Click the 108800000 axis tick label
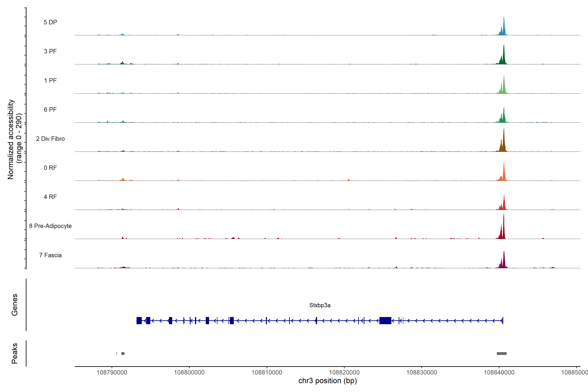 (x=189, y=373)
